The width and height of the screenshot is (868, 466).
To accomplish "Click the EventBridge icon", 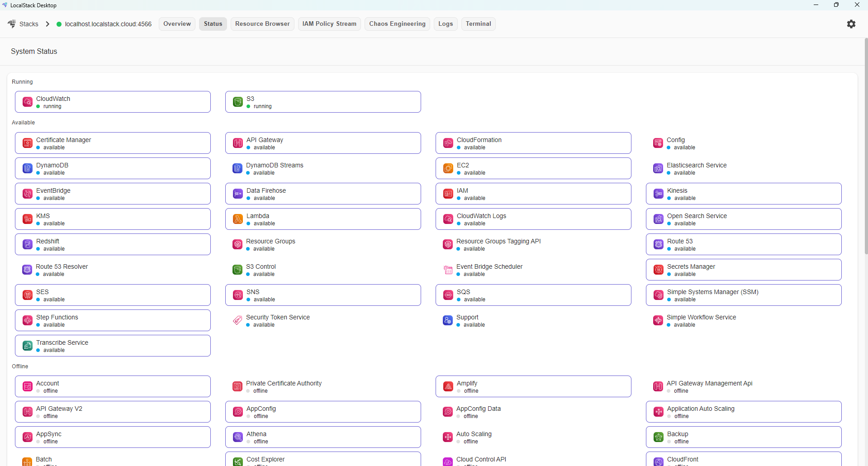I will pyautogui.click(x=28, y=194).
